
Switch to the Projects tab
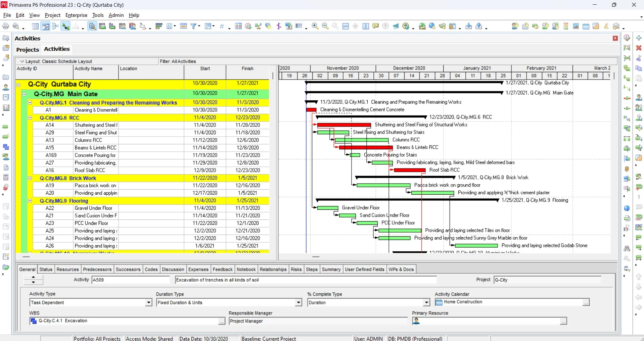pyautogui.click(x=28, y=50)
